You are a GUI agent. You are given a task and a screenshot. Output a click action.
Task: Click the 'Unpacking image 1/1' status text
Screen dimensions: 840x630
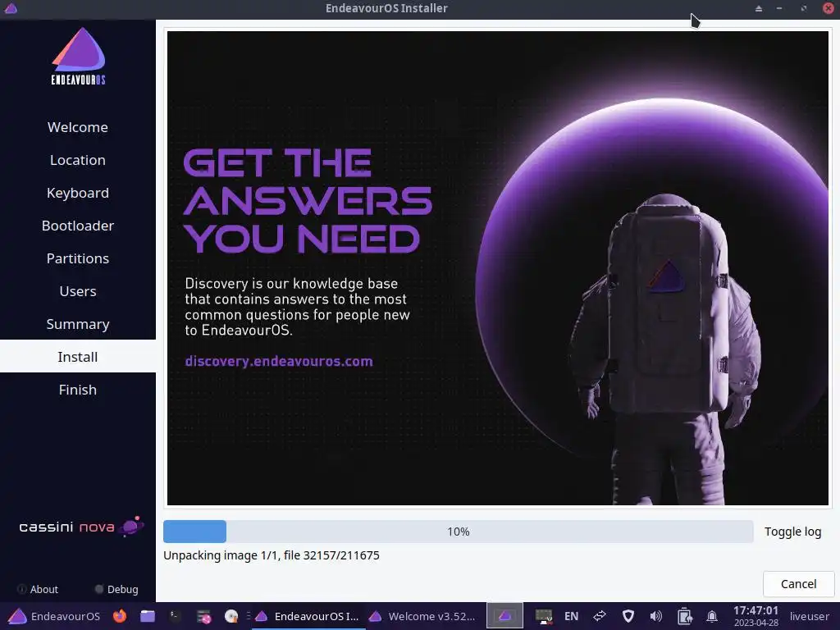271,555
